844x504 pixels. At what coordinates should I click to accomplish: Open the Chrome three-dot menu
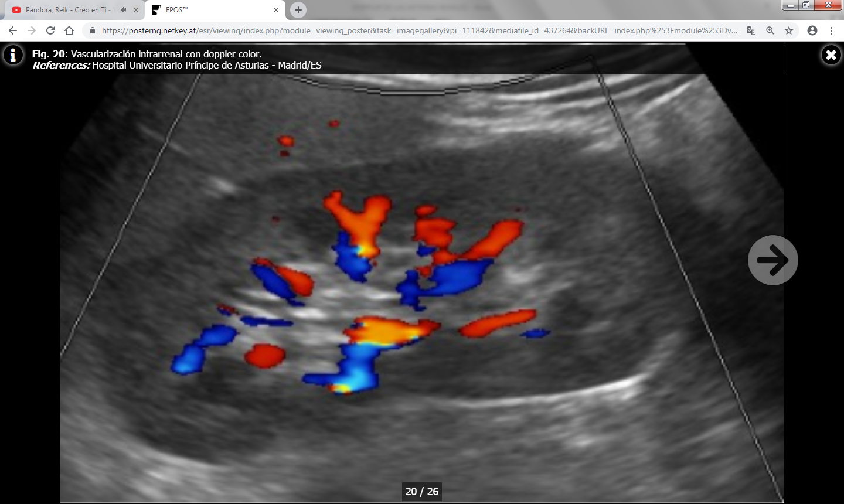click(831, 30)
